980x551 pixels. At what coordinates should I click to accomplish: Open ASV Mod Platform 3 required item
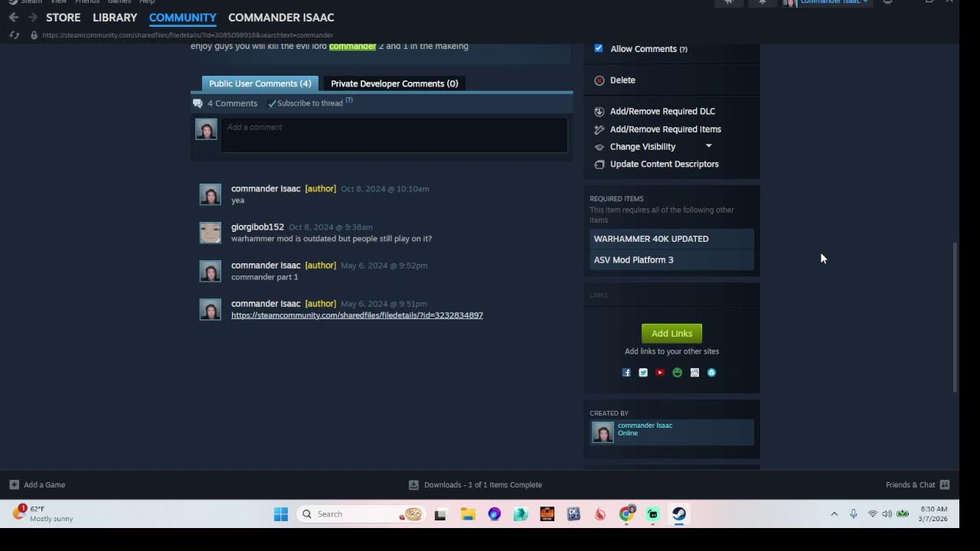(671, 259)
